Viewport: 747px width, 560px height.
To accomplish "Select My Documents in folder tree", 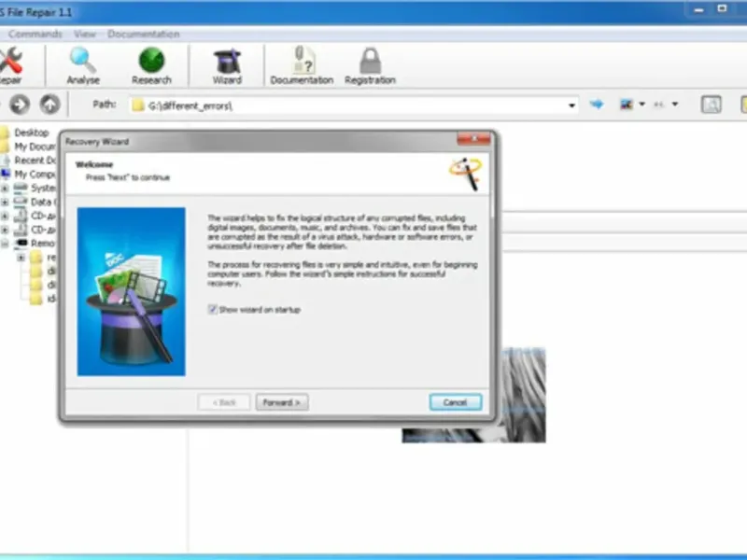I will [x=35, y=147].
